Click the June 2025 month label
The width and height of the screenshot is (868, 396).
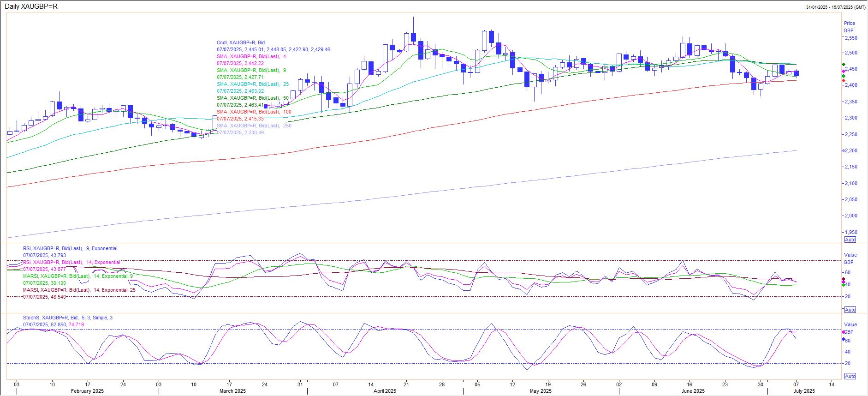click(x=693, y=391)
